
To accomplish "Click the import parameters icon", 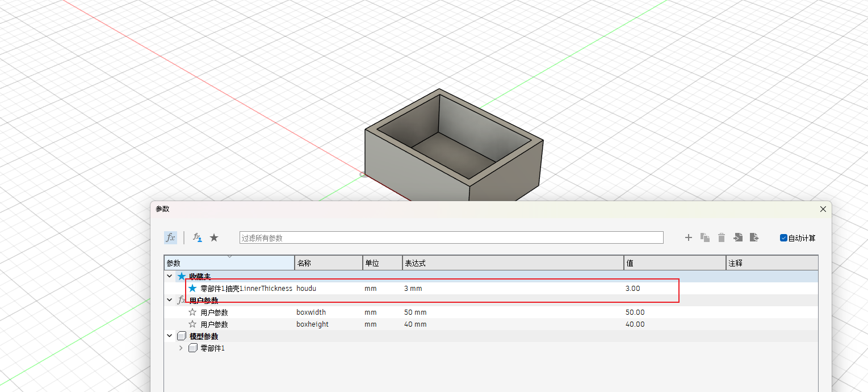I will (738, 237).
